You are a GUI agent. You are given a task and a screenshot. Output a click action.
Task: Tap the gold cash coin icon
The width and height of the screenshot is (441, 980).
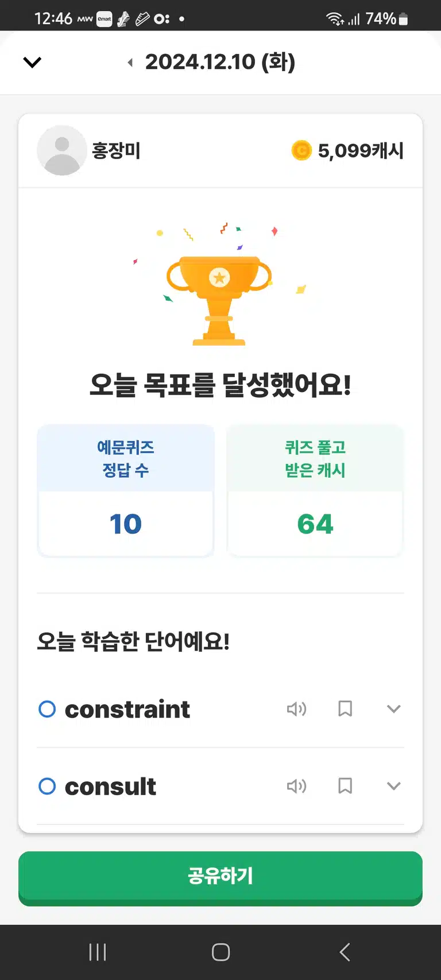click(301, 150)
